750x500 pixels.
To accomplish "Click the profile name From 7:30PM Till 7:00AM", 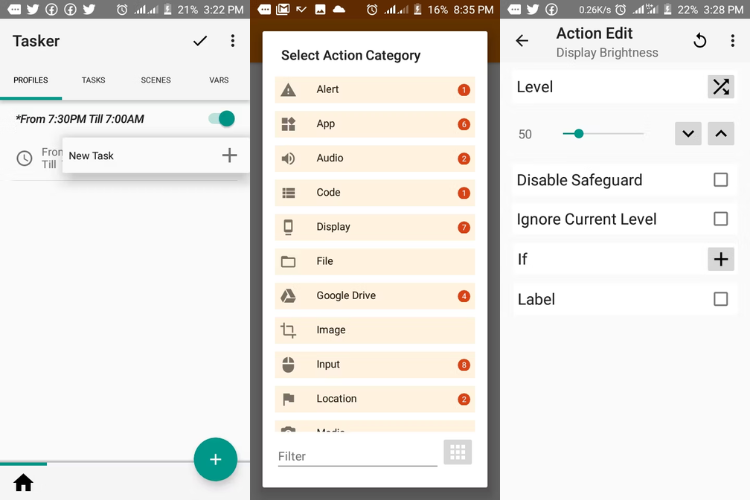I will coord(80,119).
